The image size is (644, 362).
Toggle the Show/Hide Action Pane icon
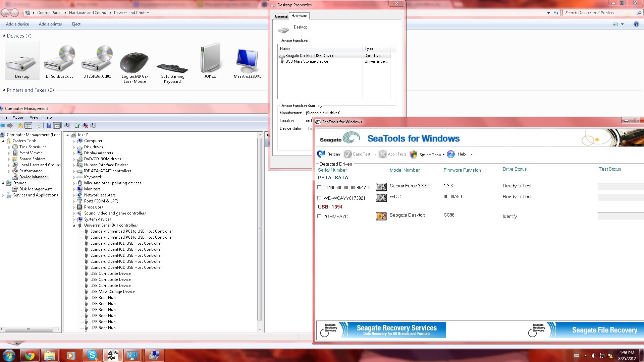[57, 126]
